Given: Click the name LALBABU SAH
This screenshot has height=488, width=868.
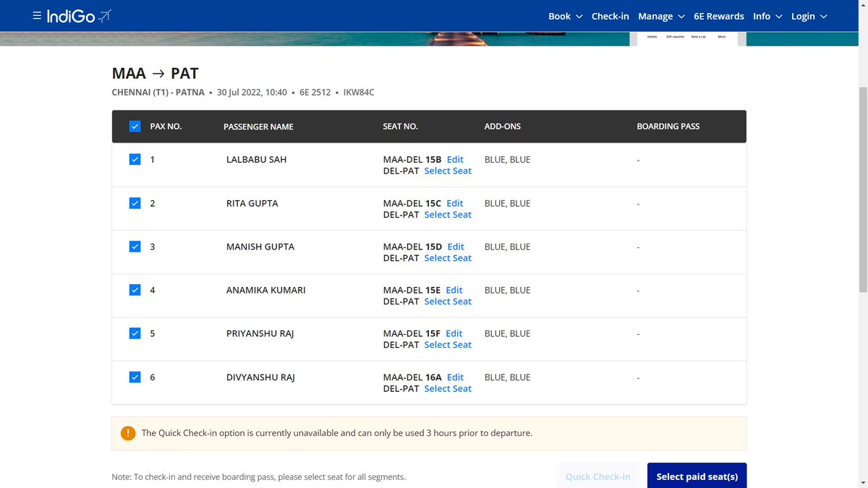Looking at the screenshot, I should pyautogui.click(x=256, y=160).
